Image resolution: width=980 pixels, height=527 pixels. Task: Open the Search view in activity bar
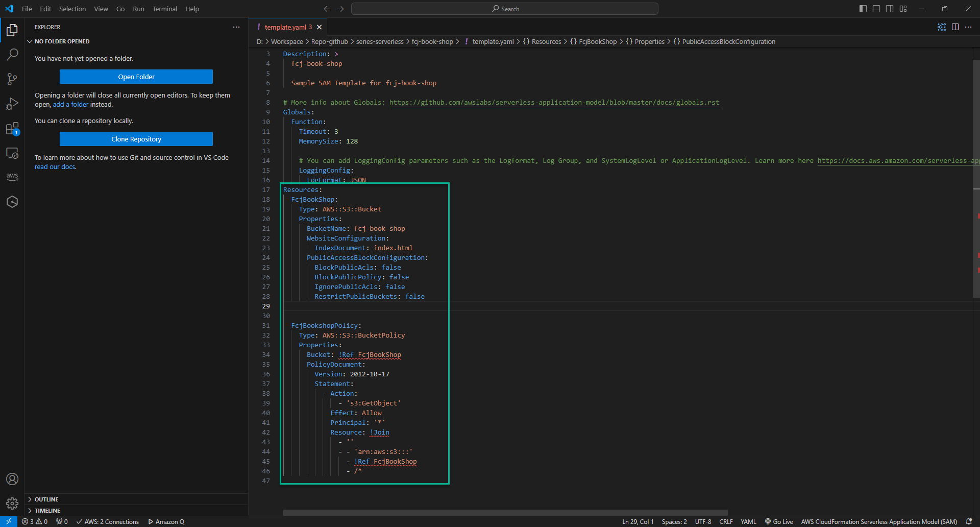click(12, 55)
